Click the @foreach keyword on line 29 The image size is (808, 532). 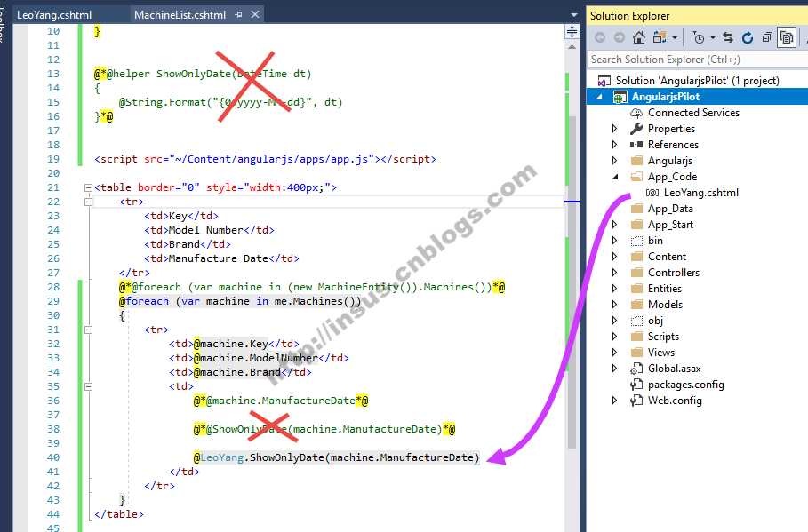(144, 301)
